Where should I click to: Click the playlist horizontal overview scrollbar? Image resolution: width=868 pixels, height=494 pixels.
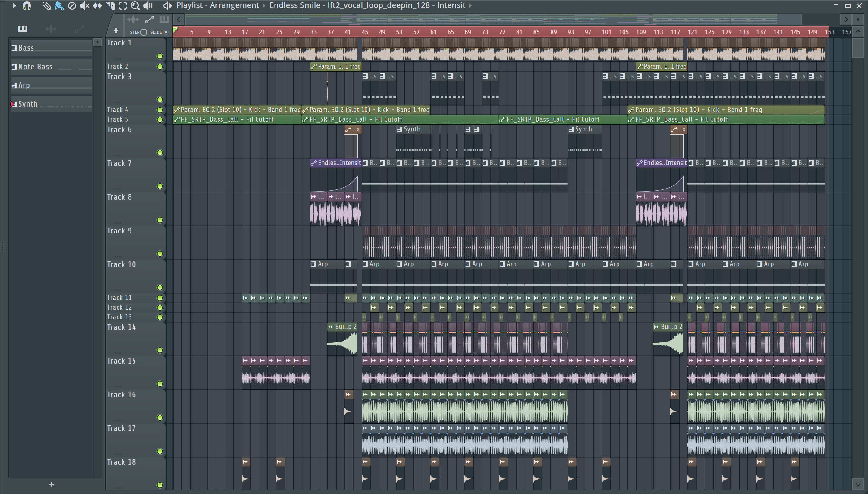tap(493, 20)
